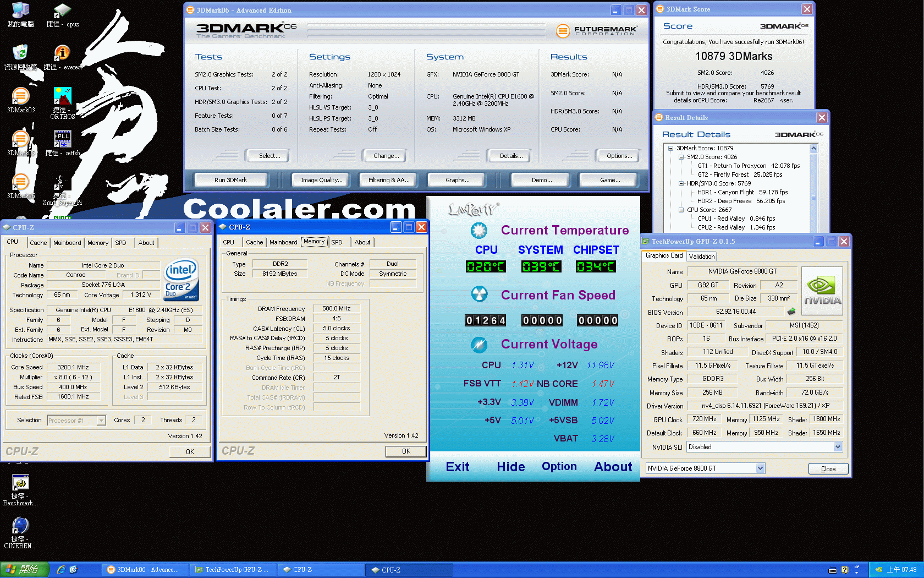924x578 pixels.
Task: Launch Internet Explorer from quick launch
Action: click(x=61, y=570)
